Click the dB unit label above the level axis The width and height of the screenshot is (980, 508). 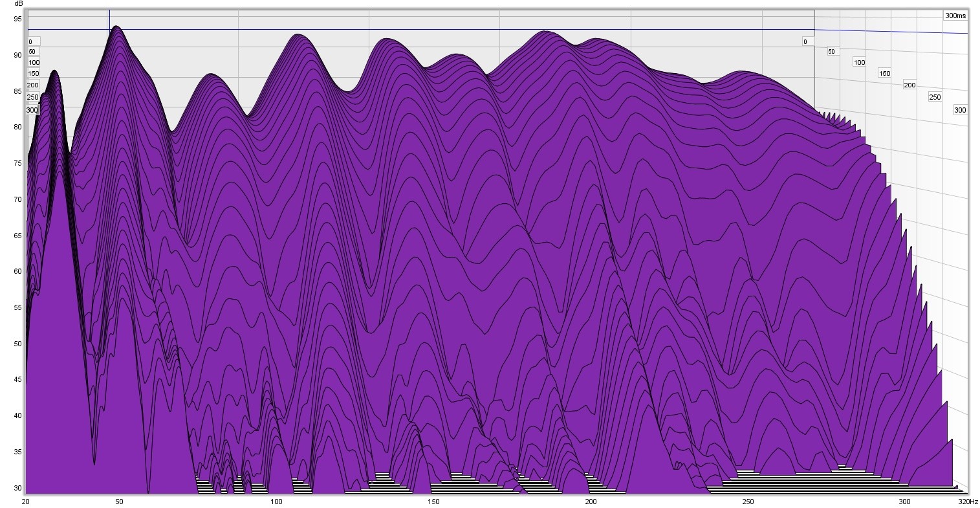(x=17, y=4)
